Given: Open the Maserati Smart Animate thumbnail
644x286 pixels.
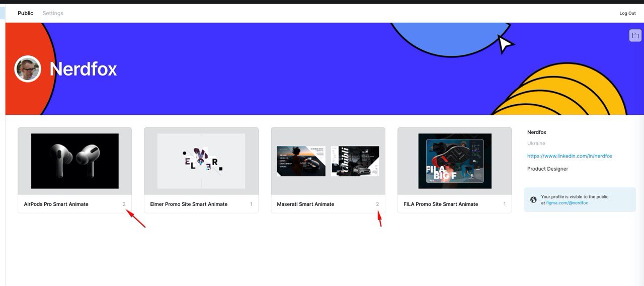Looking at the screenshot, I should [x=328, y=161].
